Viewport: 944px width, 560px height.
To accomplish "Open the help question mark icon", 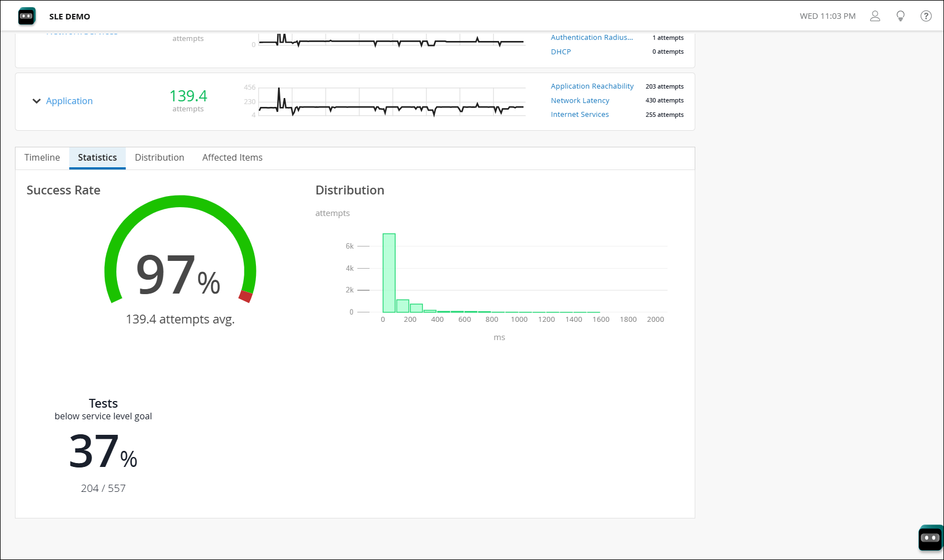I will [926, 16].
